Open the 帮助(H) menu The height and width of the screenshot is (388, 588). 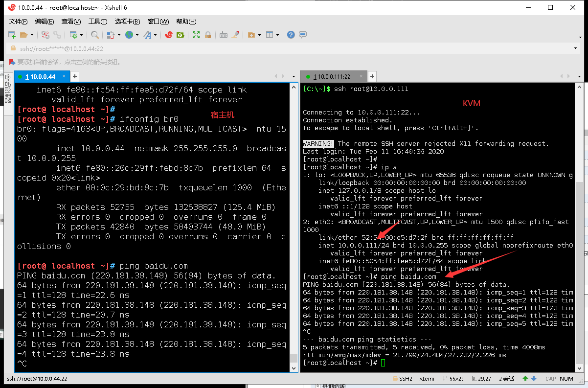click(186, 22)
